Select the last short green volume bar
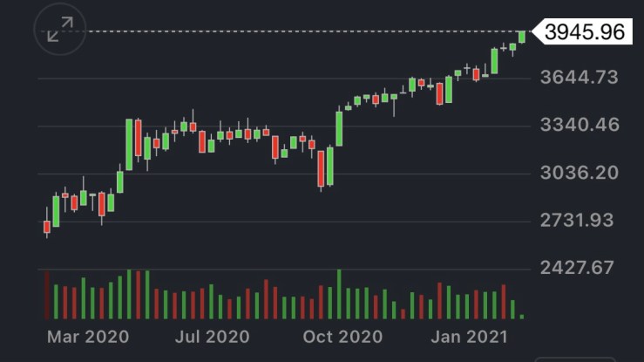644x362 pixels. (x=521, y=315)
